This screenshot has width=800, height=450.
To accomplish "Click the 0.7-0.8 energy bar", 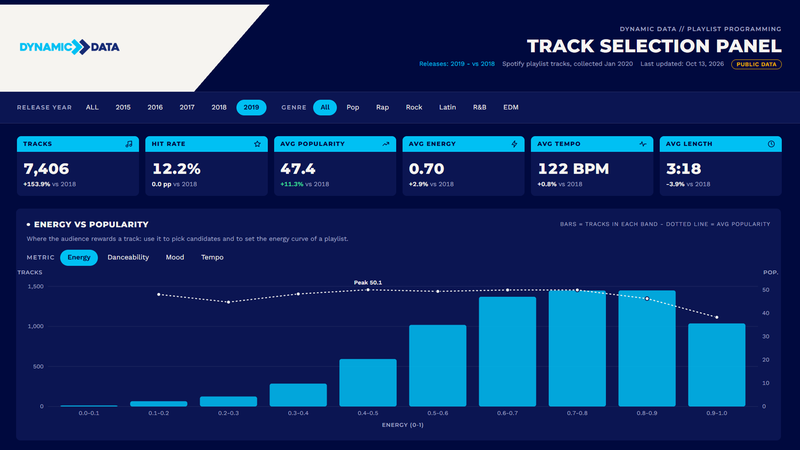I will pos(577,349).
